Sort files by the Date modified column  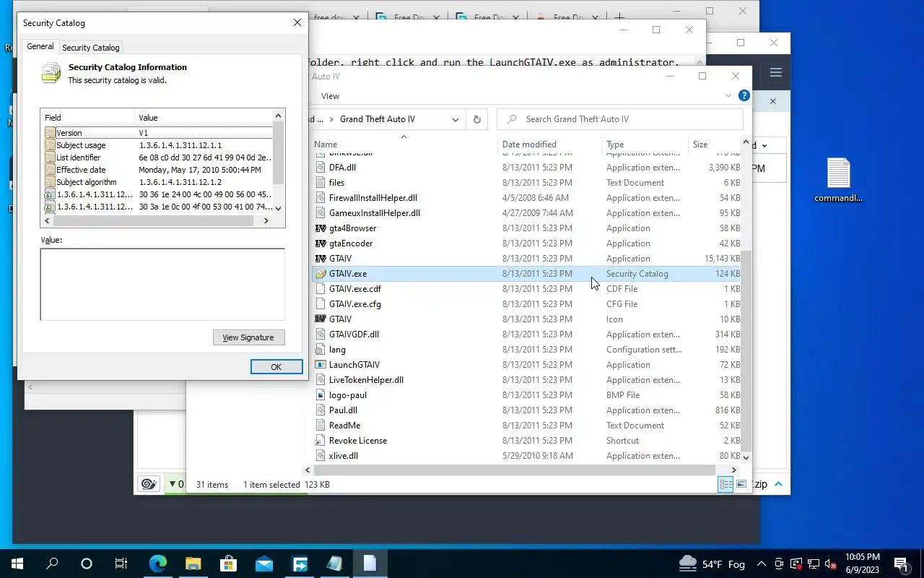(550, 144)
